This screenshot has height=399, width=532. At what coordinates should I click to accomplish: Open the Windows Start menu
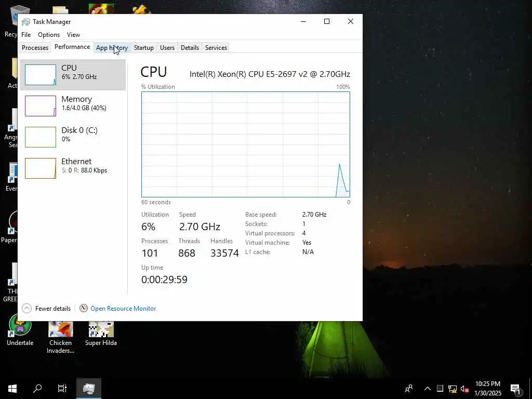12,389
